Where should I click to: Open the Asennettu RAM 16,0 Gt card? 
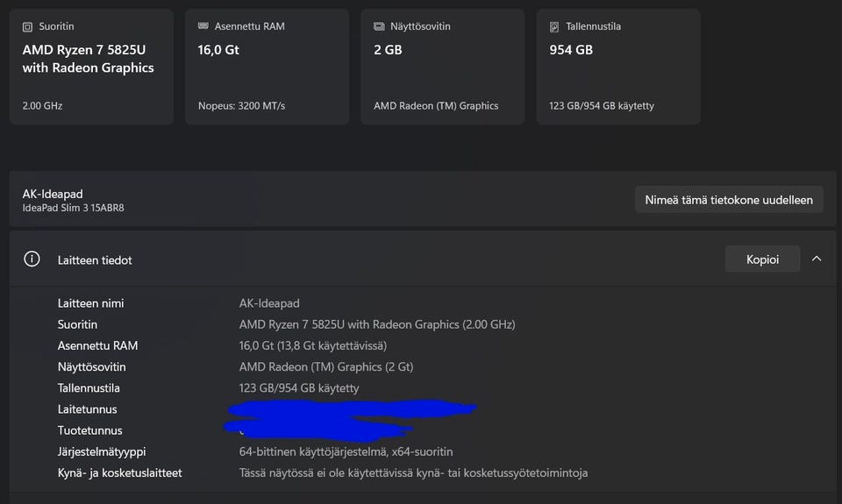pyautogui.click(x=267, y=67)
